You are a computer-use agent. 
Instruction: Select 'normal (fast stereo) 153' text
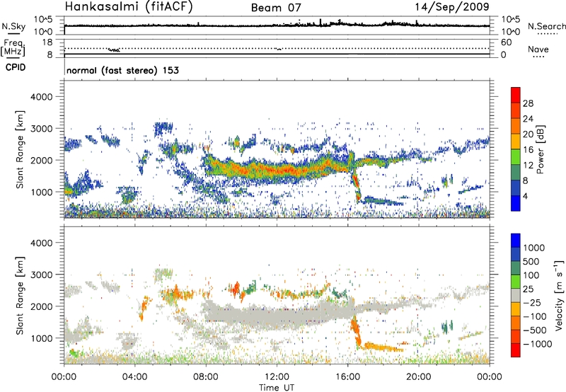point(122,70)
